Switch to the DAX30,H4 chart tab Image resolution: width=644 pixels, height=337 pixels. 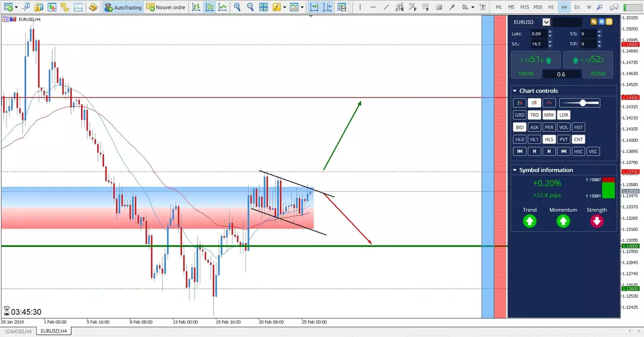[x=19, y=331]
